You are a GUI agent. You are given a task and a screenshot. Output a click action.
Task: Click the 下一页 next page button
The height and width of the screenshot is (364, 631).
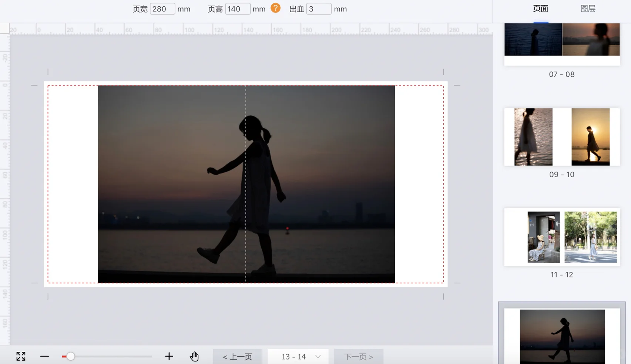pyautogui.click(x=358, y=357)
